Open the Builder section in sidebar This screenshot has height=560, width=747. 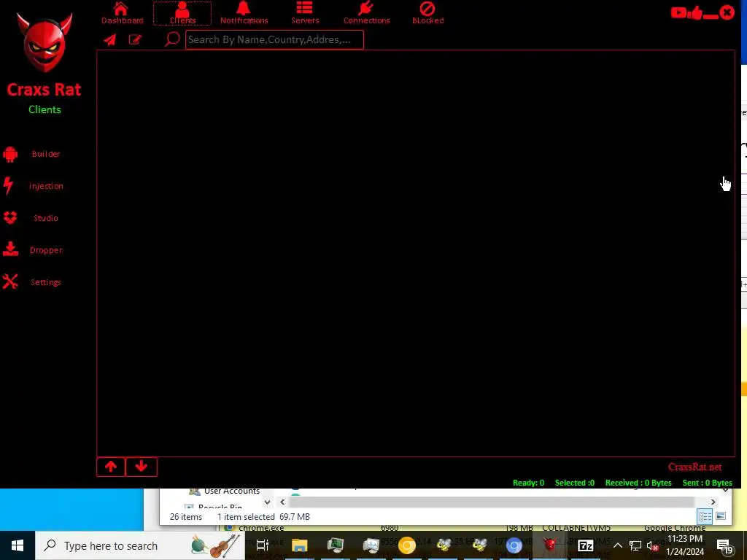(x=32, y=154)
